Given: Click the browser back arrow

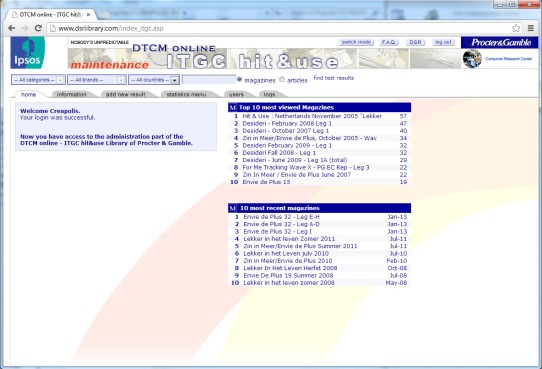Looking at the screenshot, I should (x=11, y=28).
